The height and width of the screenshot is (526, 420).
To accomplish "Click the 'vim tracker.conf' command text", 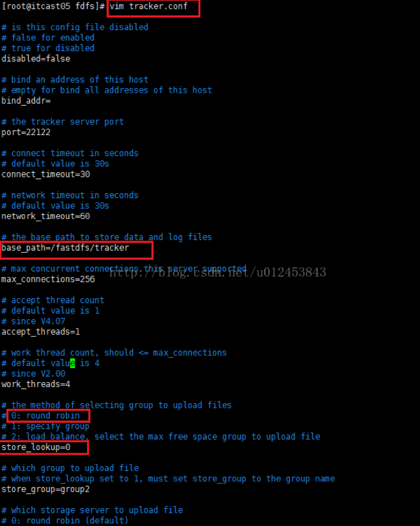I will pos(149,6).
